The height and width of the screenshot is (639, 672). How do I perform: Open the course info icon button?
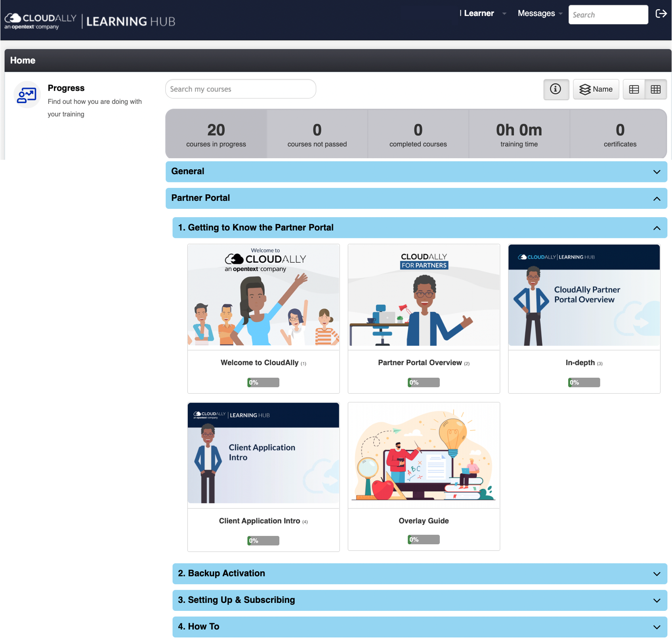556,89
